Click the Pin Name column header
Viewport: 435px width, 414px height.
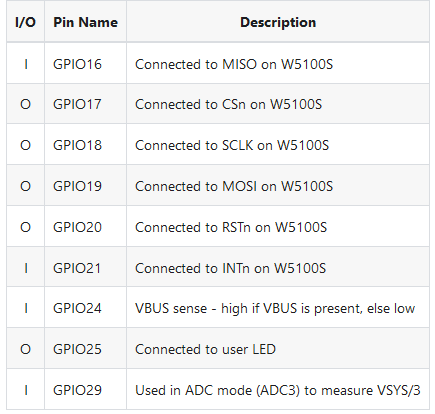point(85,22)
